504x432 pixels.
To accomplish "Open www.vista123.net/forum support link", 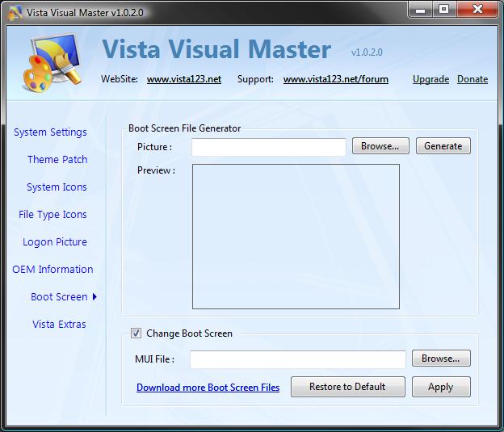I will (x=335, y=79).
